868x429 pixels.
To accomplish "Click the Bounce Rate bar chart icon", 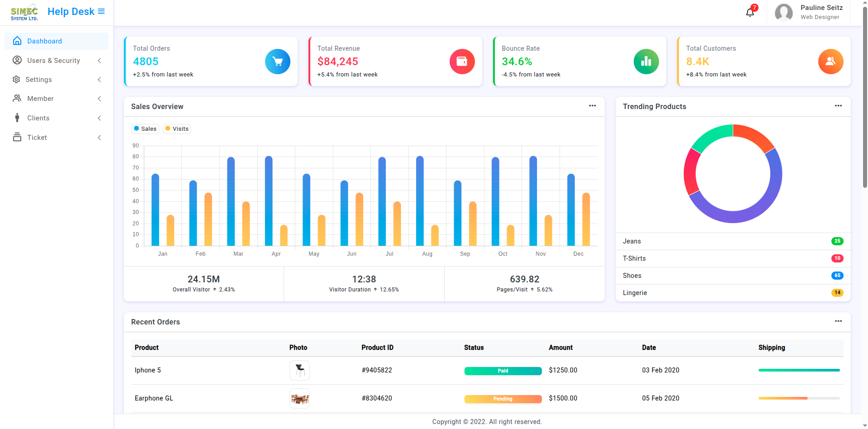I will [x=646, y=62].
